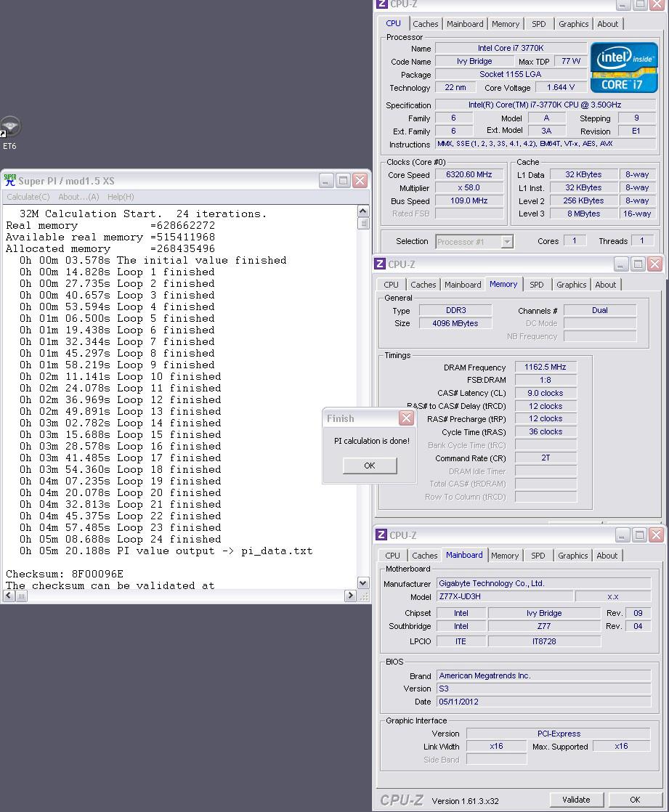Open the Help(H) menu in Super PI
The image size is (669, 812).
point(121,197)
